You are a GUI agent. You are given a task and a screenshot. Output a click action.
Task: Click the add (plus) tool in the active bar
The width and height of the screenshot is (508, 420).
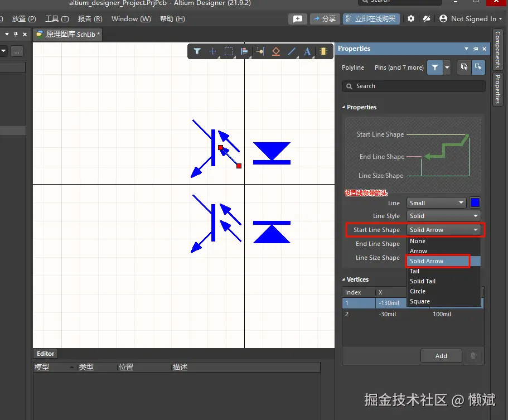(x=212, y=51)
